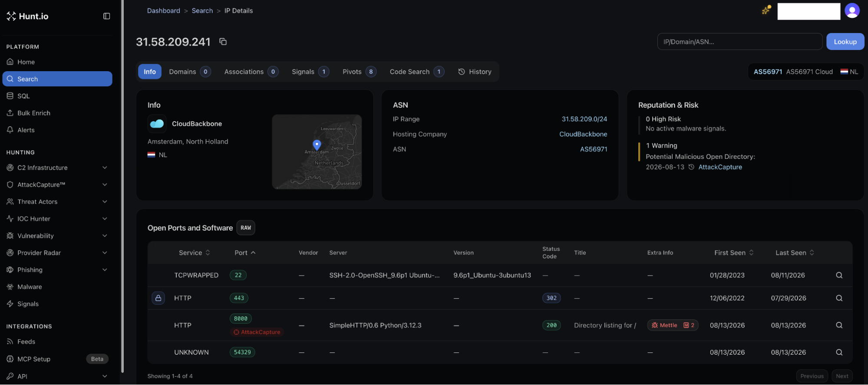Click the API key icon
Image resolution: width=868 pixels, height=385 pixels.
[10, 376]
